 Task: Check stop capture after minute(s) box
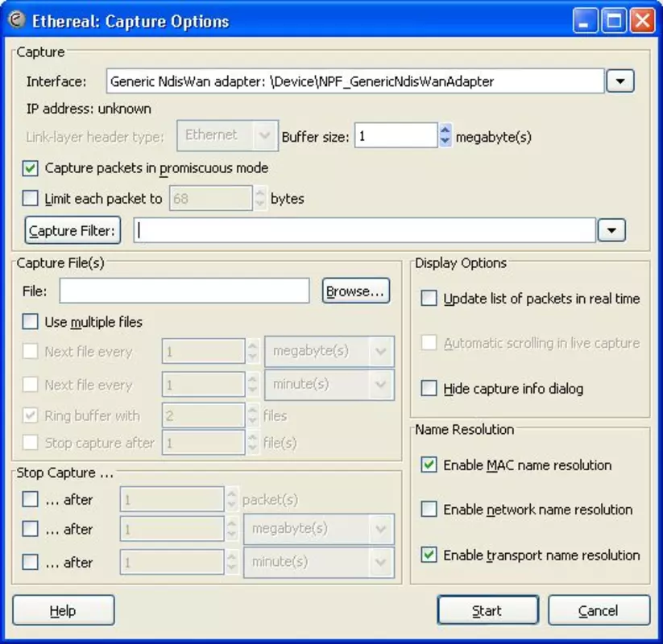30,563
